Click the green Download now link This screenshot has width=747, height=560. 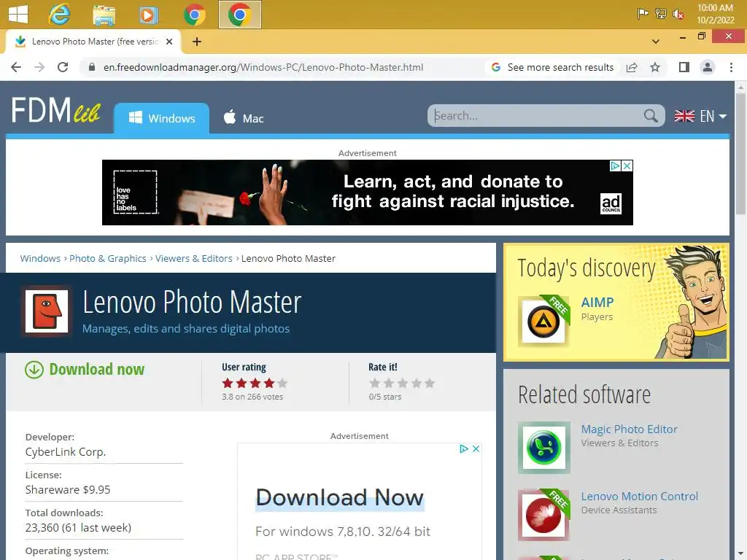[x=97, y=369]
